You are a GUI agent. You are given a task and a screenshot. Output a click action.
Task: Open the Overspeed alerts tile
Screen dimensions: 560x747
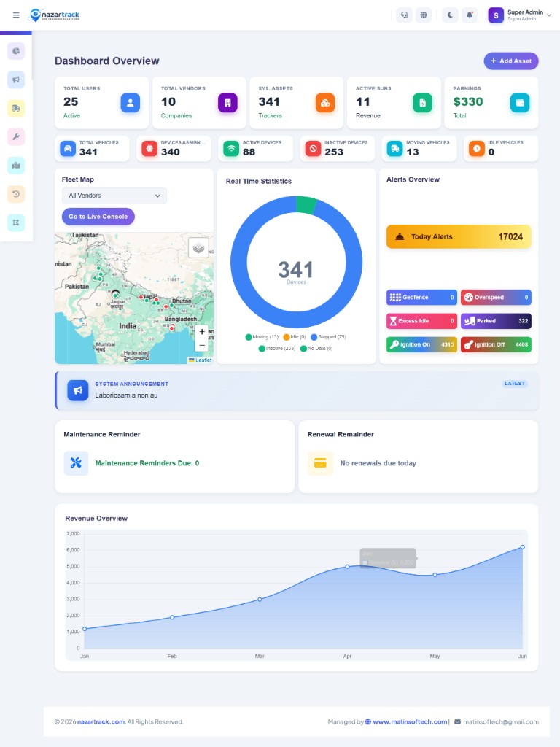coord(496,298)
